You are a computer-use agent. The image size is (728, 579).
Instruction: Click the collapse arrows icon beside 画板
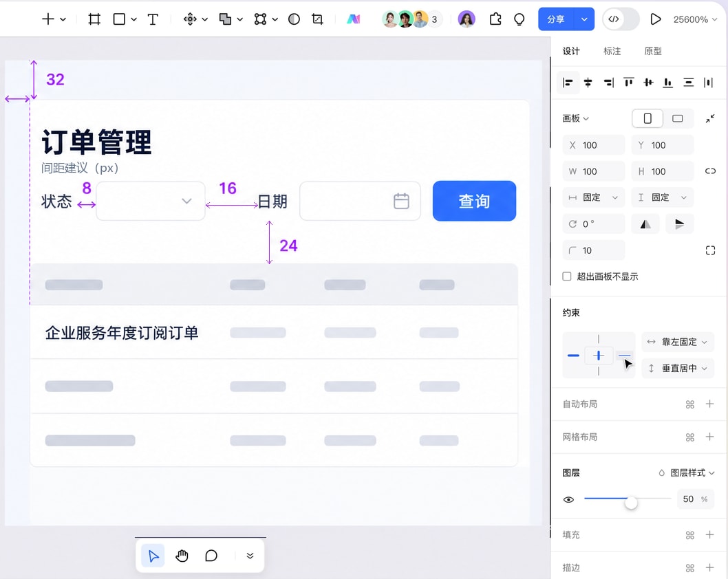tap(710, 119)
